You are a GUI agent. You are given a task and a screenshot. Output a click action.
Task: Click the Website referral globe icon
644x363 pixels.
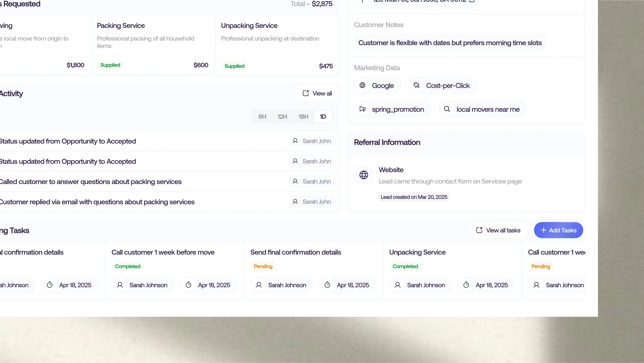pos(363,175)
